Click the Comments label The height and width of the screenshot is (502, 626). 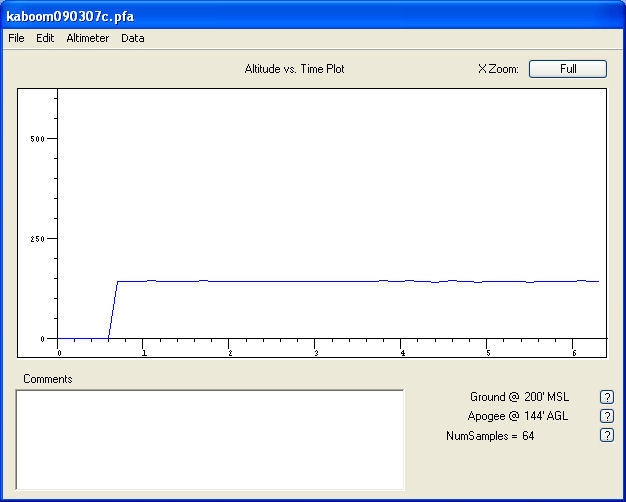pyautogui.click(x=48, y=379)
